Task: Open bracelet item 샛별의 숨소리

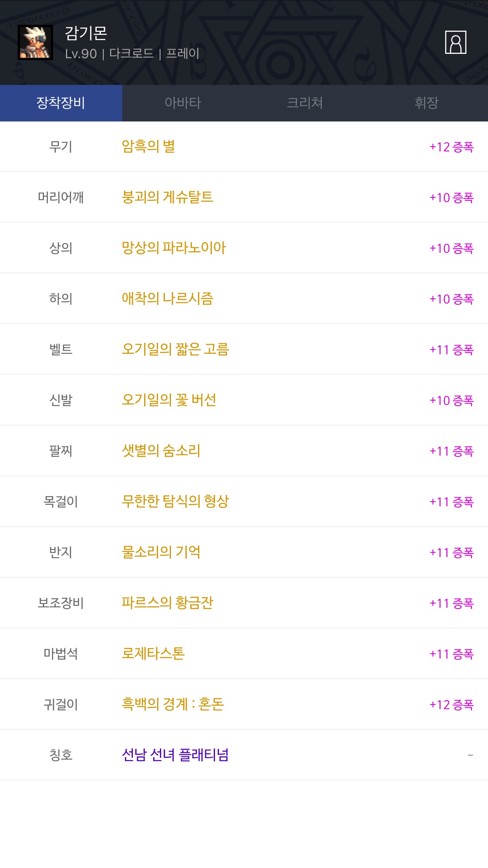Action: pyautogui.click(x=161, y=451)
